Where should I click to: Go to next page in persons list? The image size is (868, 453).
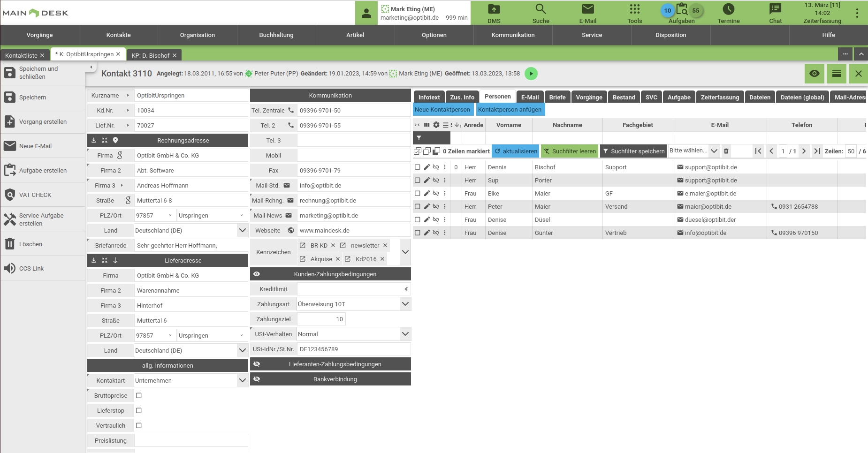pyautogui.click(x=804, y=151)
